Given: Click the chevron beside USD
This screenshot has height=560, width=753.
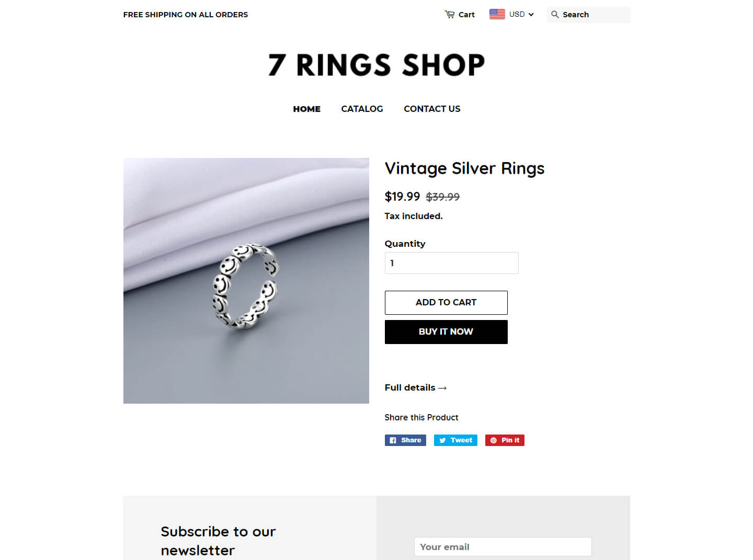Looking at the screenshot, I should coord(531,15).
